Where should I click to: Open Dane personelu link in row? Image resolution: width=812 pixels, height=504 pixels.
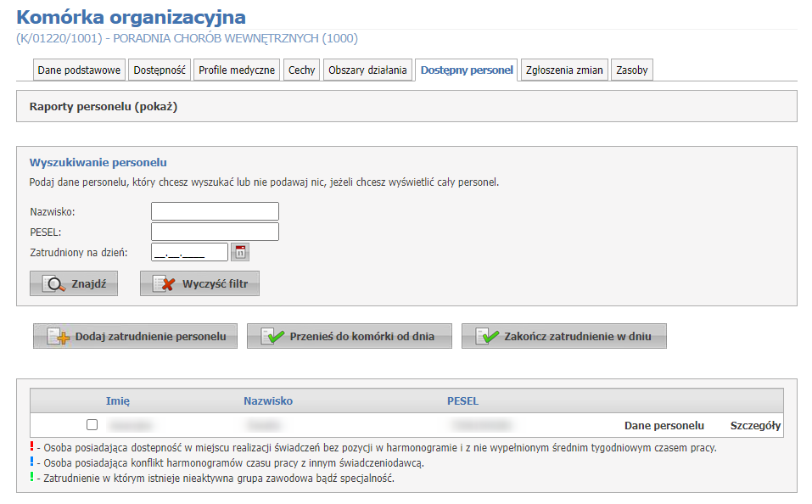pyautogui.click(x=664, y=426)
